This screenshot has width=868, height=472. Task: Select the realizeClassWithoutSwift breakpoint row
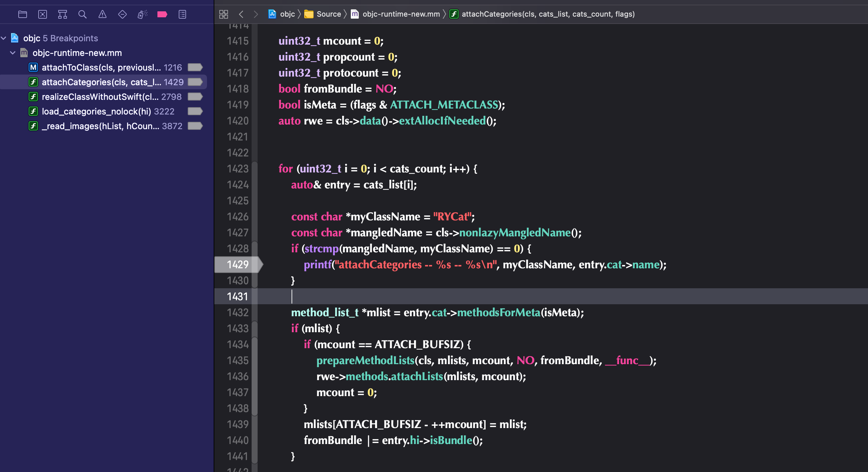coord(104,97)
